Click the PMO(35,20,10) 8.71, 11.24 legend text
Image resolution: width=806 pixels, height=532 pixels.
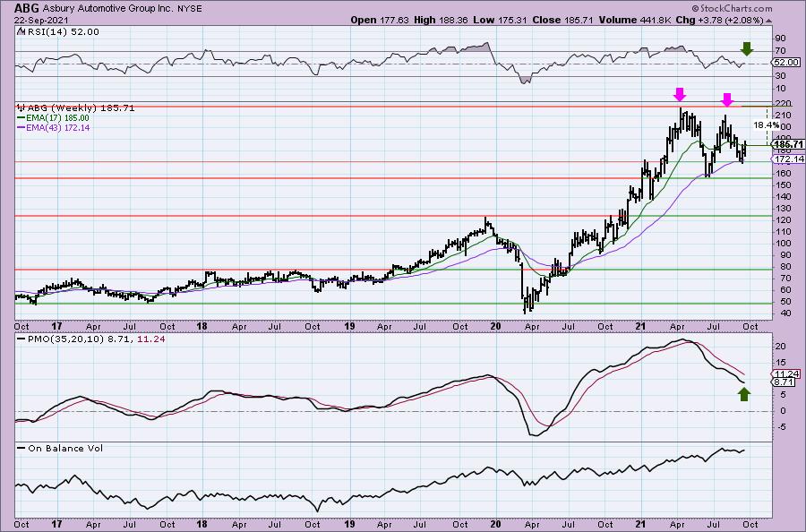pyautogui.click(x=96, y=339)
